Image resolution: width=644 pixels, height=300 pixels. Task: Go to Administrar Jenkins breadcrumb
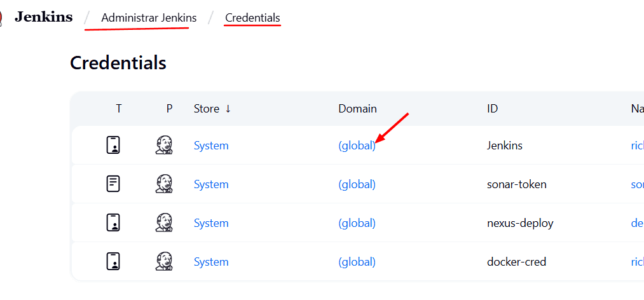149,18
